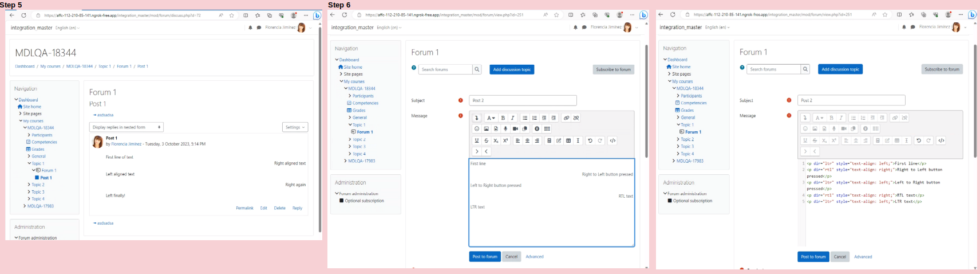
Task: Open Grades in left window navigation
Action: [x=38, y=149]
